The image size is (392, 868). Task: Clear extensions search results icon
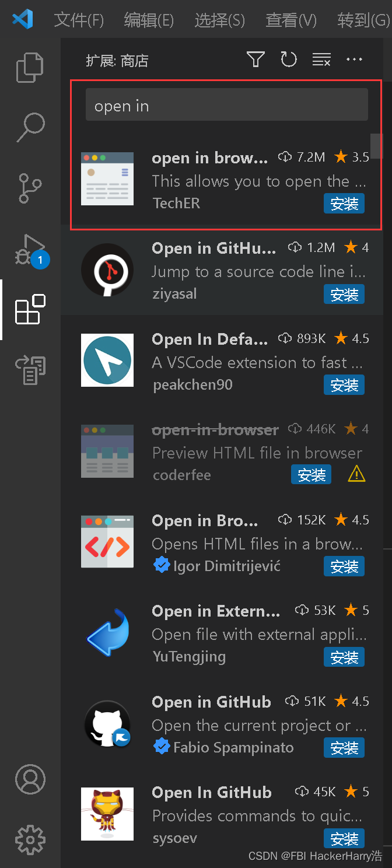point(321,59)
